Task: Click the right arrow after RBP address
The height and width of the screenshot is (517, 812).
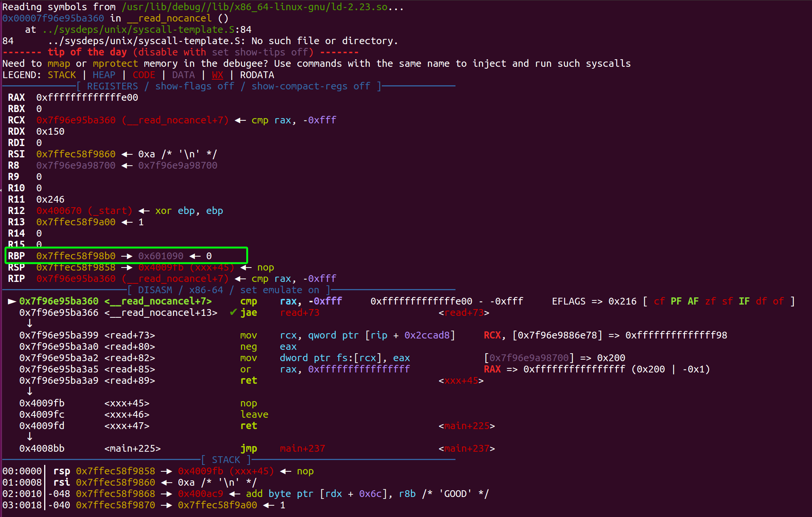Action: (x=127, y=256)
